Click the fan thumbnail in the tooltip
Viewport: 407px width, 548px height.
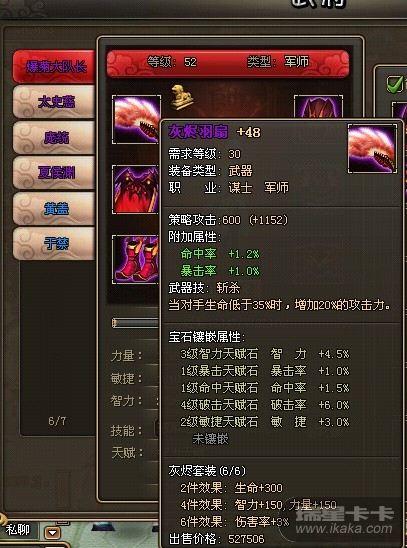point(372,148)
